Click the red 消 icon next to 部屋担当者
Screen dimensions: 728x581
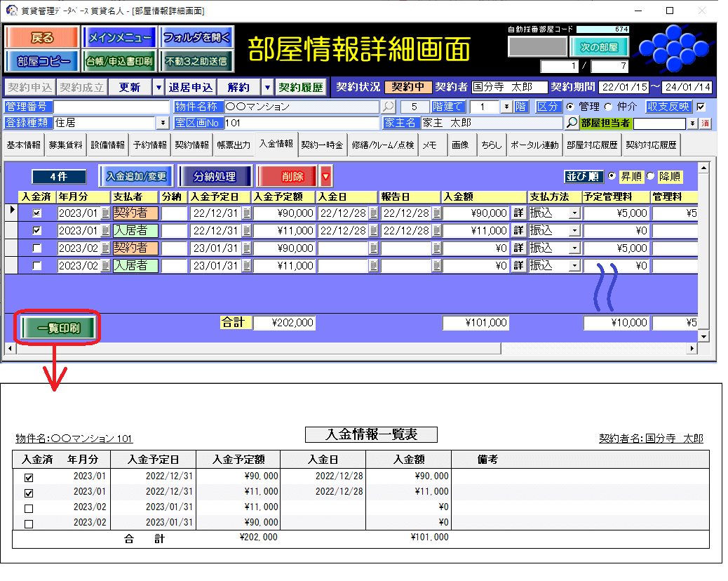coord(705,123)
